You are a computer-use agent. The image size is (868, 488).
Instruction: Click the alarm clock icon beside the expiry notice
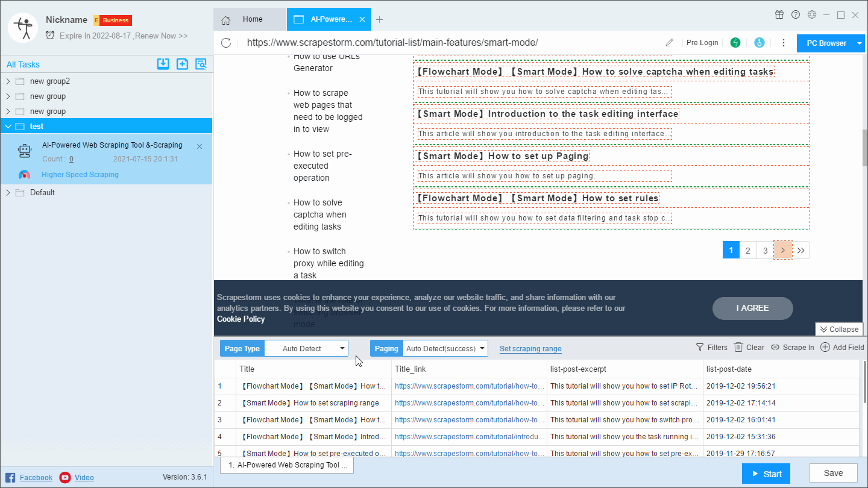[x=50, y=36]
